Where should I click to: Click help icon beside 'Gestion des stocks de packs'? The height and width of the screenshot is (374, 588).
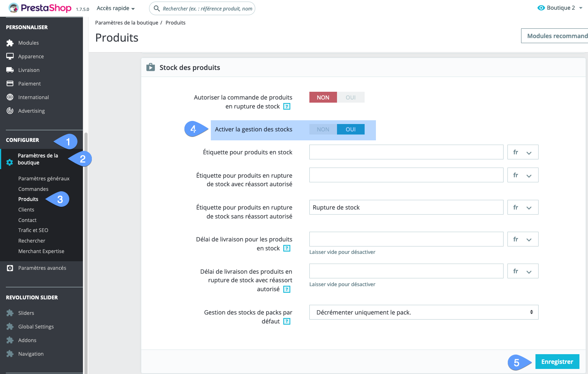point(287,322)
